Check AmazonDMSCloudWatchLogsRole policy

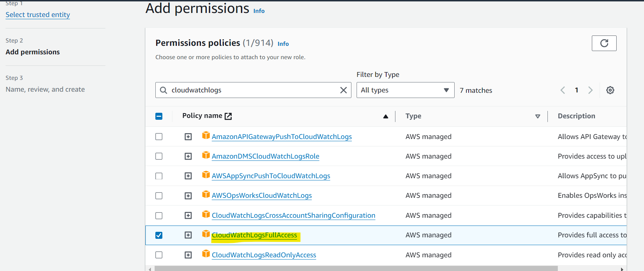(159, 156)
